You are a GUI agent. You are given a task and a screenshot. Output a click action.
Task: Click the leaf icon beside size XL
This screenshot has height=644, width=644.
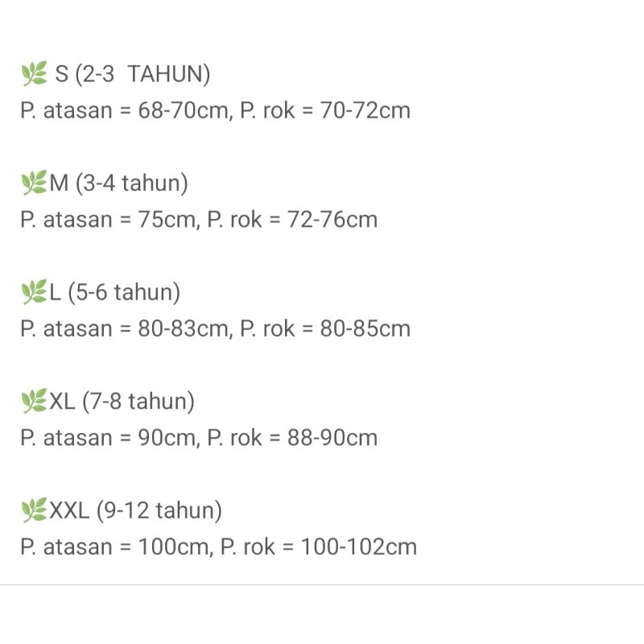pyautogui.click(x=34, y=401)
